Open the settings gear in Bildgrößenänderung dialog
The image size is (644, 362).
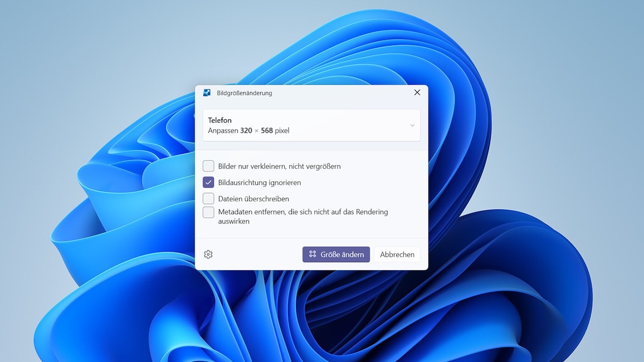point(208,255)
